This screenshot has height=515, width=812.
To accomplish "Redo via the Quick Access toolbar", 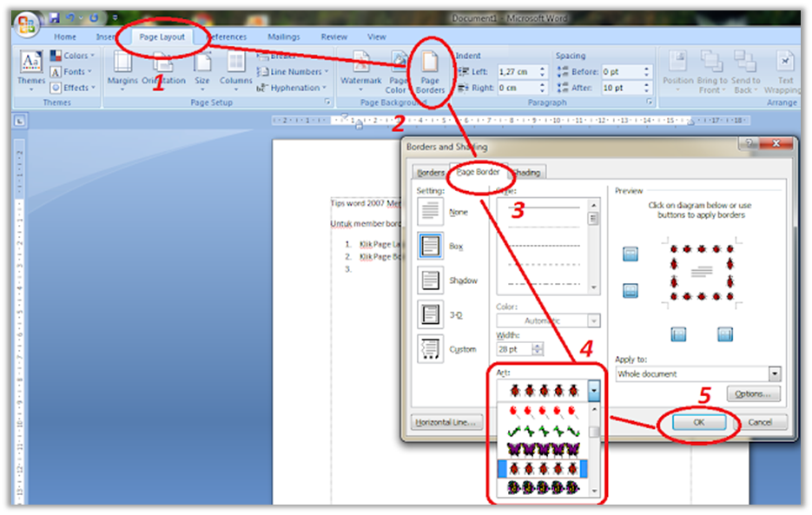I will pos(94,18).
